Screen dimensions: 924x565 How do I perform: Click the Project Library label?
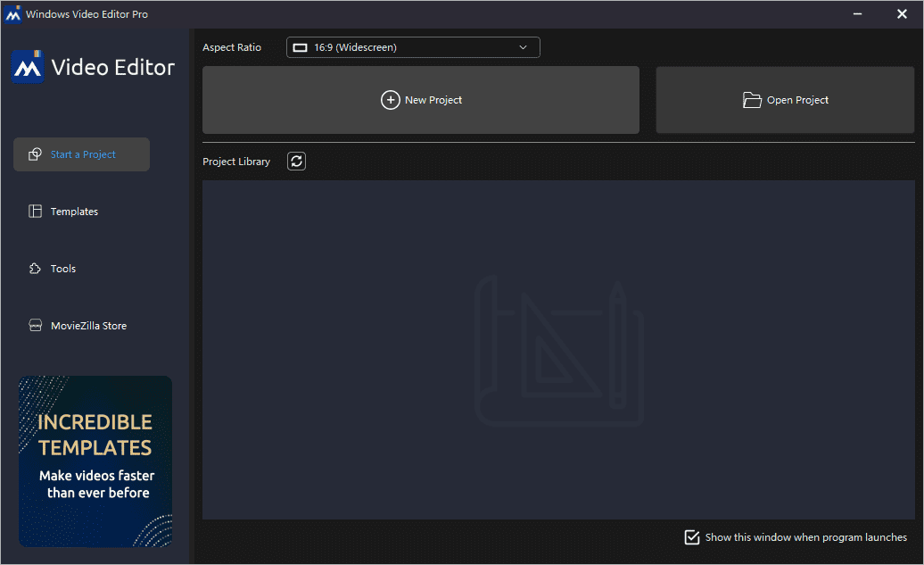(236, 162)
